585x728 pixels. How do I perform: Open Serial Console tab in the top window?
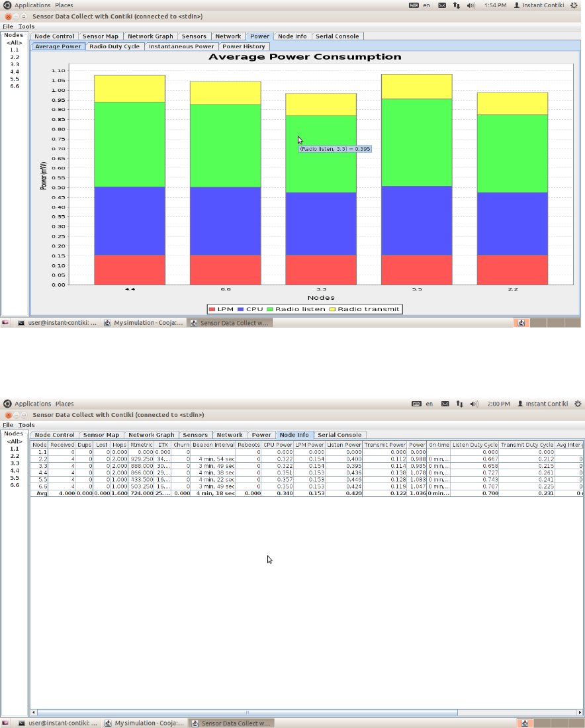point(337,36)
